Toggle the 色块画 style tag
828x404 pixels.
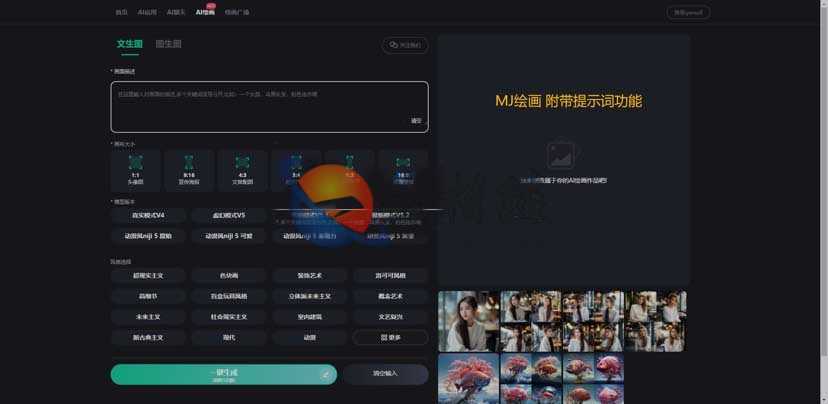[x=229, y=276]
